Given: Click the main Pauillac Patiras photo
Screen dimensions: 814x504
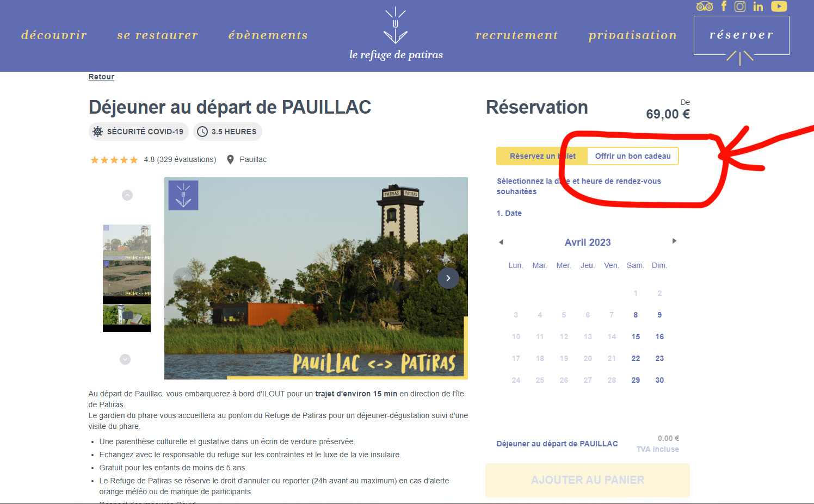Looking at the screenshot, I should pos(316,278).
